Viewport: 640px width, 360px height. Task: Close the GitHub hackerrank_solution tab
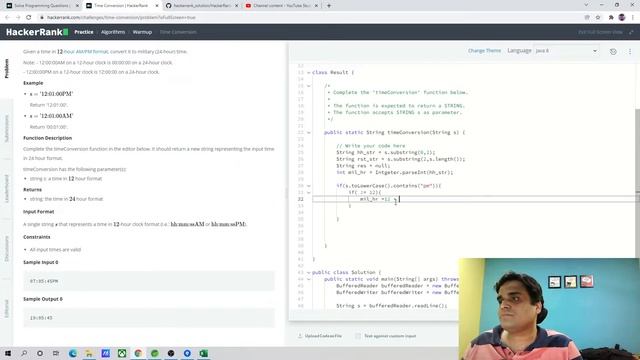236,6
